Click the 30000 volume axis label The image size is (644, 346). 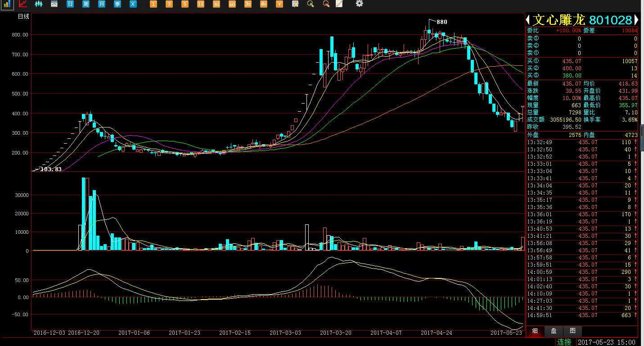tap(23, 195)
